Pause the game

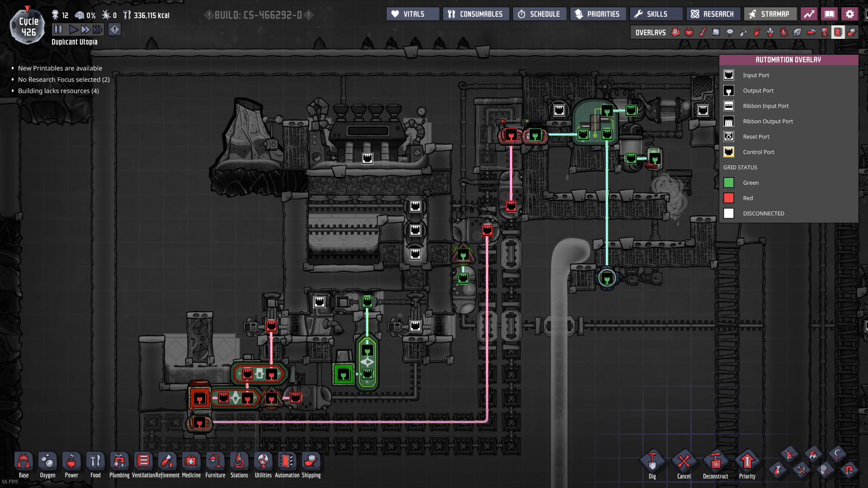click(58, 30)
